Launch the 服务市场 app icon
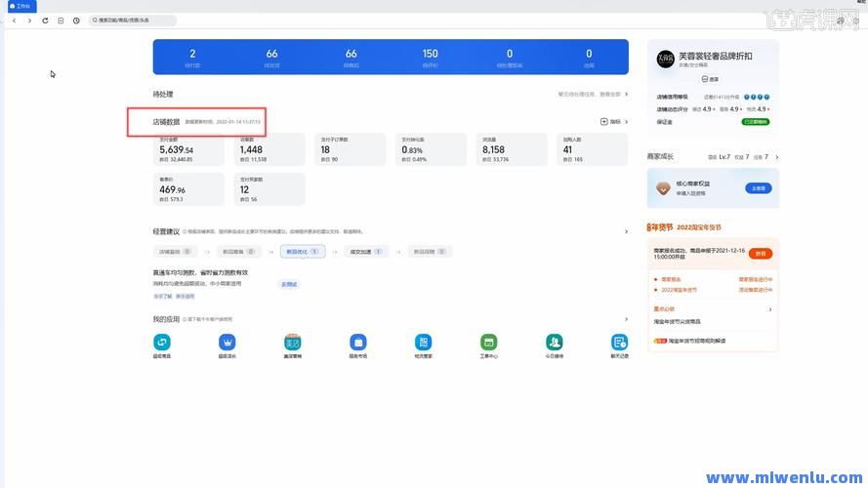 click(358, 343)
